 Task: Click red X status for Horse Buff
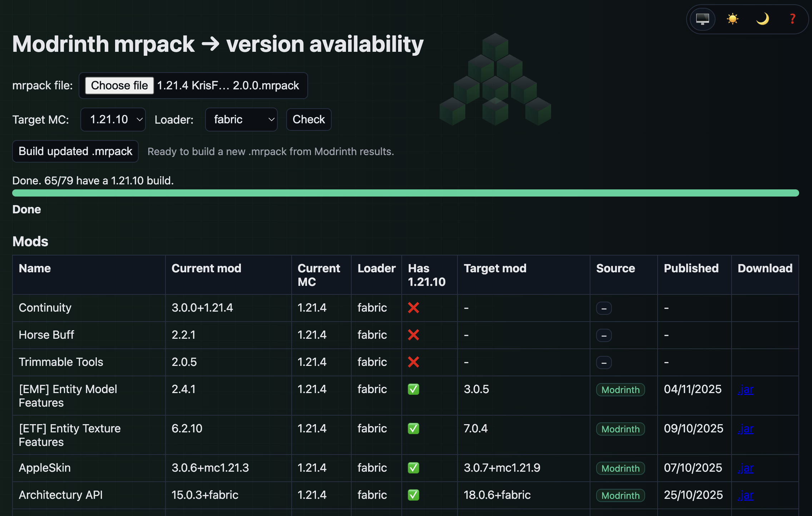pos(414,335)
